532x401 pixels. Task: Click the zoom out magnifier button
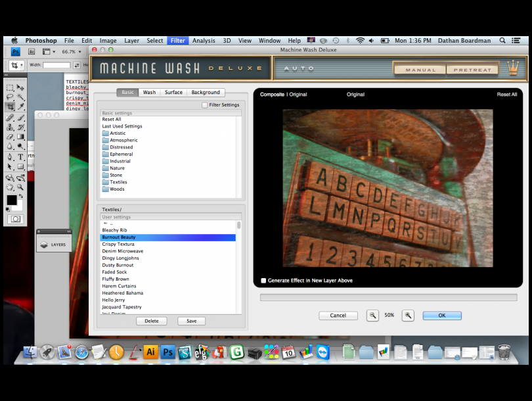[x=372, y=316]
